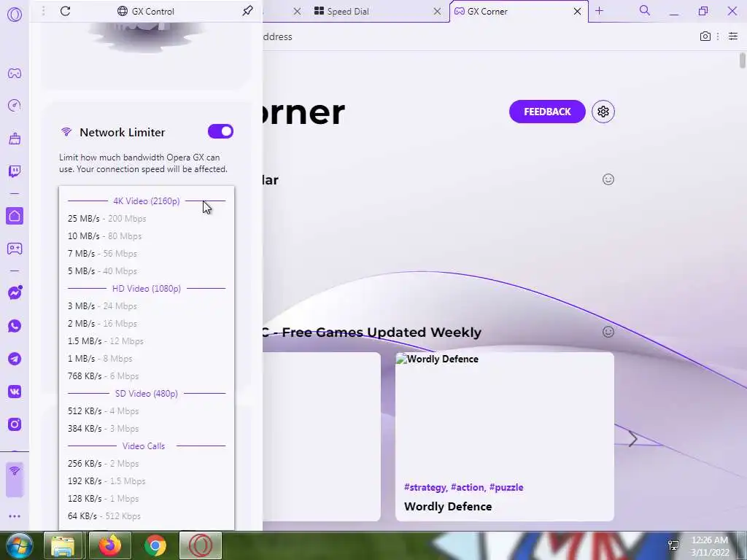This screenshot has height=560, width=747.
Task: Open sidebar three-dots more options
Action: 15,516
